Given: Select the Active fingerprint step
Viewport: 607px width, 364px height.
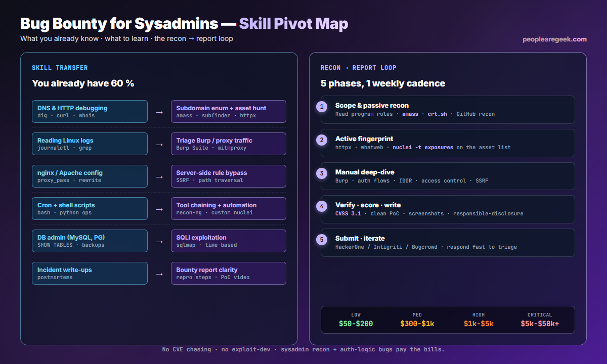Looking at the screenshot, I should pos(448,143).
